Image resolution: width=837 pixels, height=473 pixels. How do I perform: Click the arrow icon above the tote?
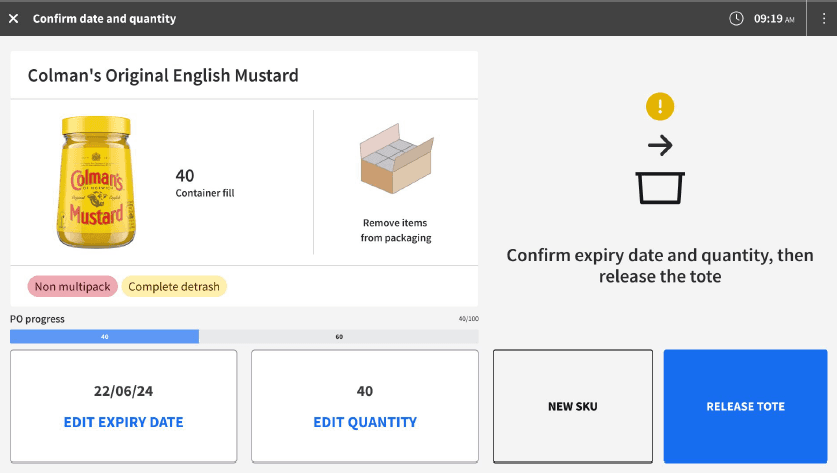660,145
